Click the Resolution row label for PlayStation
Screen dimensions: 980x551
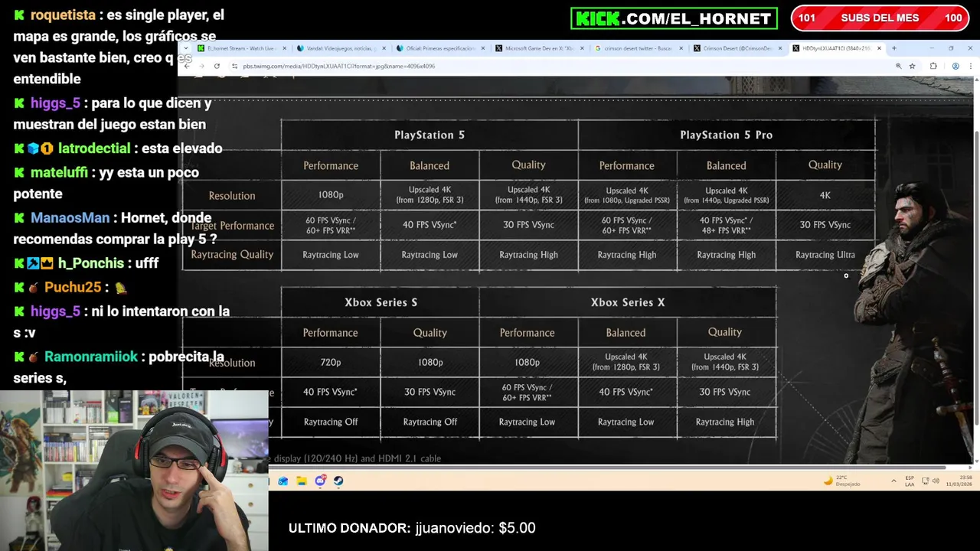232,196
